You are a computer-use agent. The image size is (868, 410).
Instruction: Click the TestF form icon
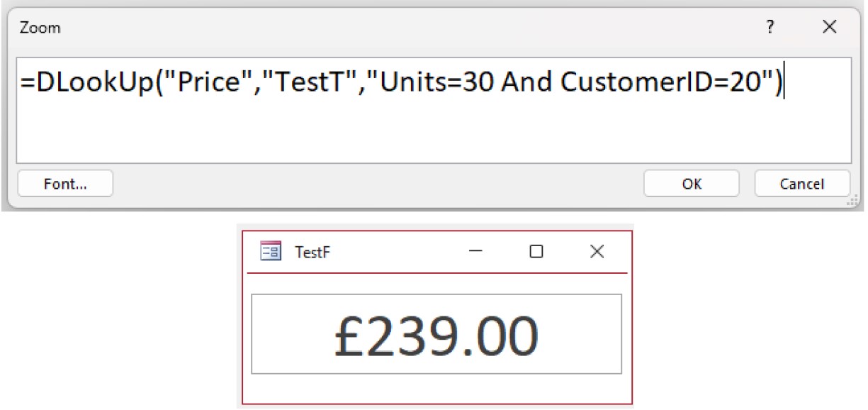(271, 252)
